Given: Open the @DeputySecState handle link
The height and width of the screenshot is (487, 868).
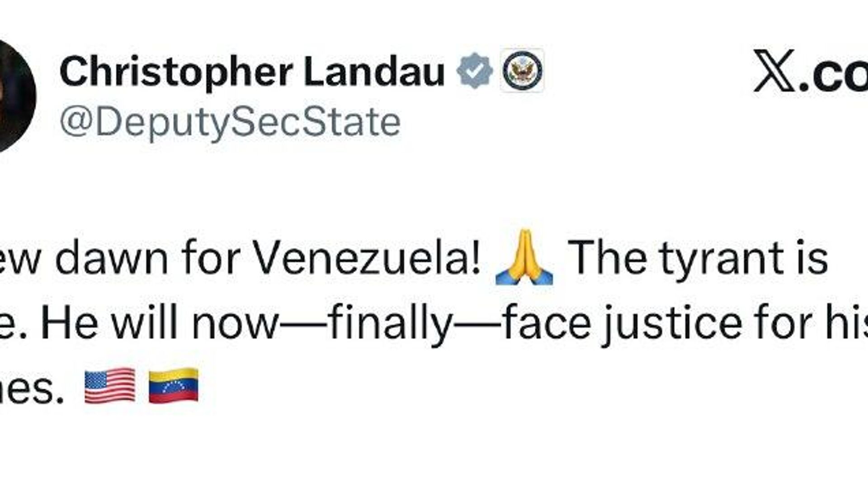Looking at the screenshot, I should pyautogui.click(x=230, y=122).
